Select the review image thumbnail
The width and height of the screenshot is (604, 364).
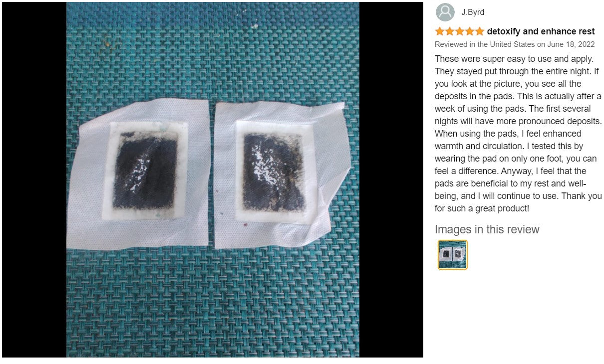pos(453,255)
